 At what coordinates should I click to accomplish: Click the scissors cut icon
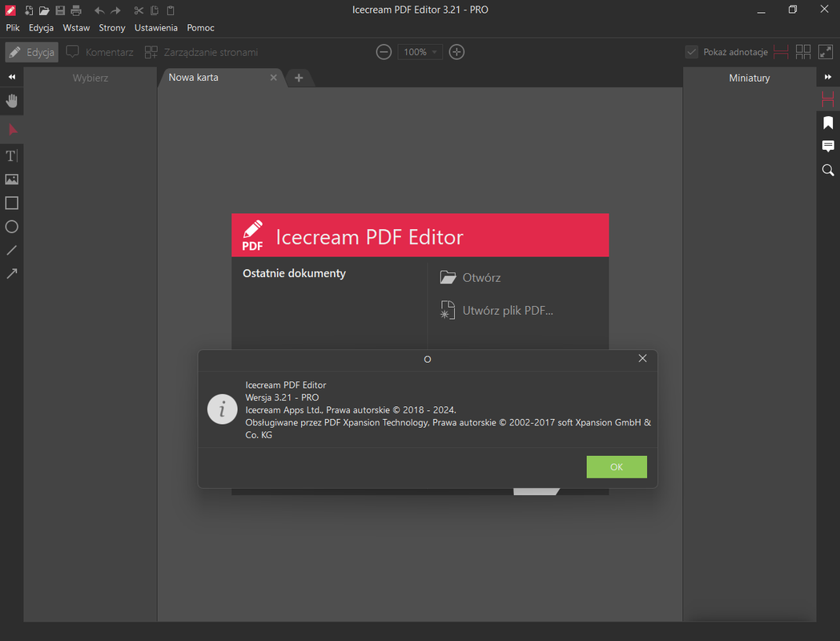coord(139,10)
